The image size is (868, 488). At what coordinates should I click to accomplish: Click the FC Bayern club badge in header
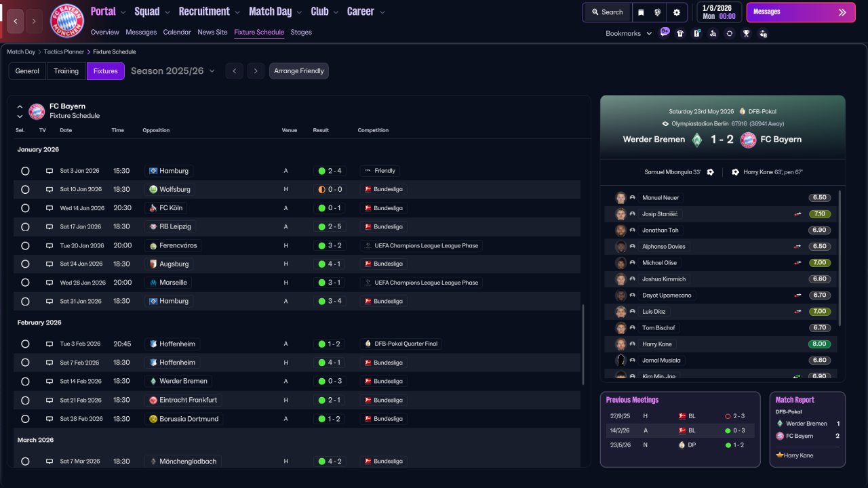pyautogui.click(x=67, y=21)
